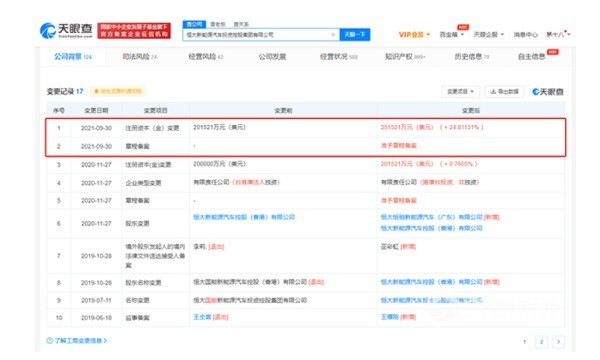Select the 查老板 search tab

(218, 24)
